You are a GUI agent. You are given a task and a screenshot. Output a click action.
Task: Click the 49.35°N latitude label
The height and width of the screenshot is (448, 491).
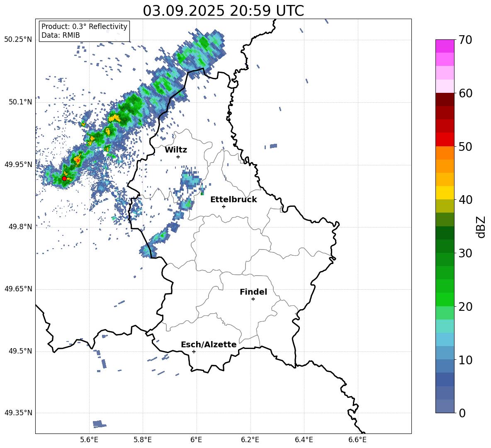[18, 413]
